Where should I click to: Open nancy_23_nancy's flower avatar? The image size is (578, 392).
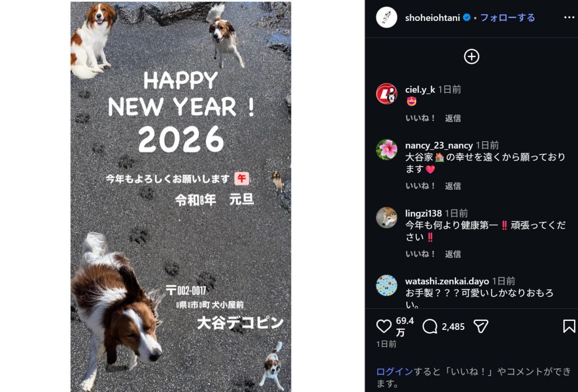386,149
